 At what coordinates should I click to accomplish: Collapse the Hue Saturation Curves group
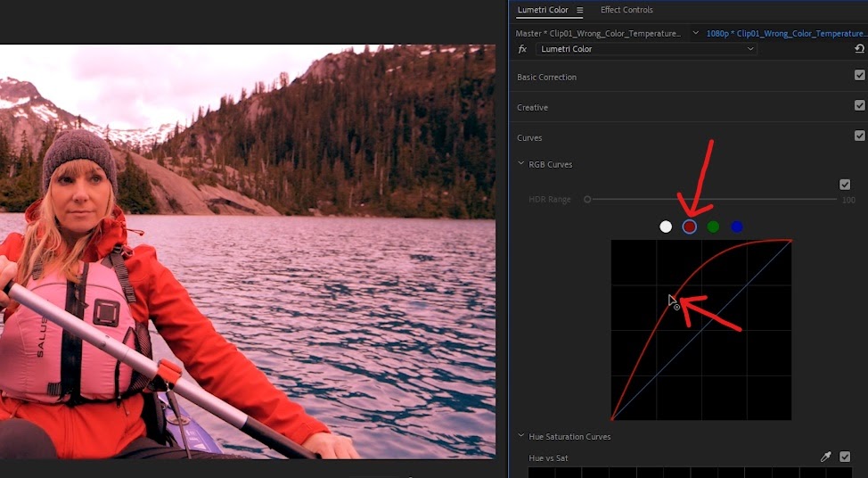tap(521, 436)
